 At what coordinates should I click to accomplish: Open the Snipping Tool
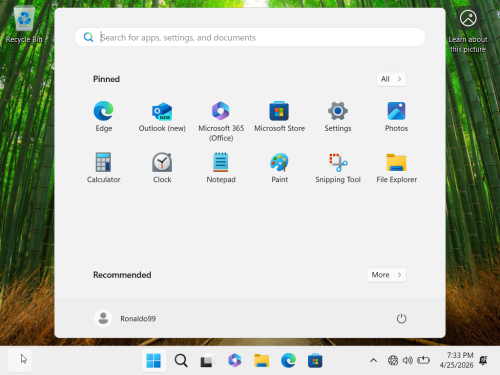[338, 167]
